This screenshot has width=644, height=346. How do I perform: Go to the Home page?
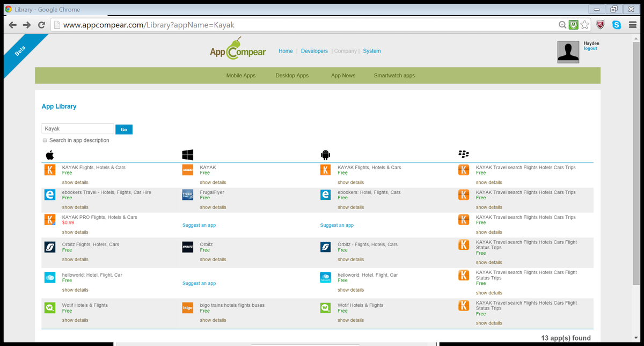(286, 51)
